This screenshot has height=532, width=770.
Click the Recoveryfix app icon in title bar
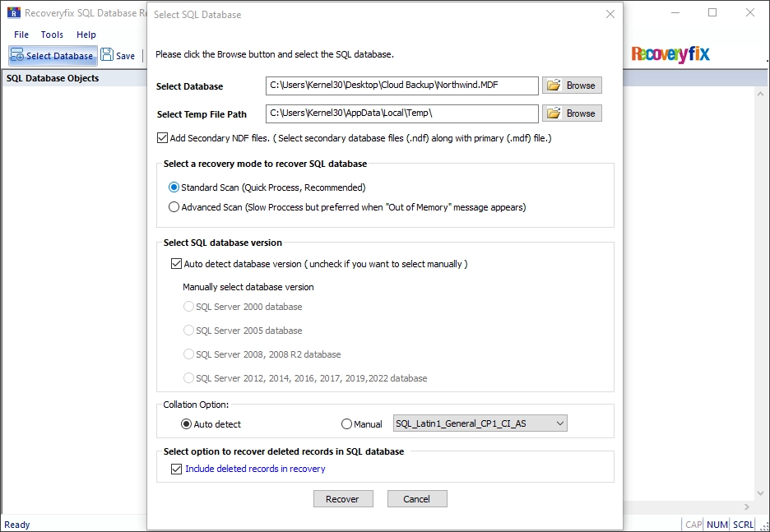coord(14,12)
